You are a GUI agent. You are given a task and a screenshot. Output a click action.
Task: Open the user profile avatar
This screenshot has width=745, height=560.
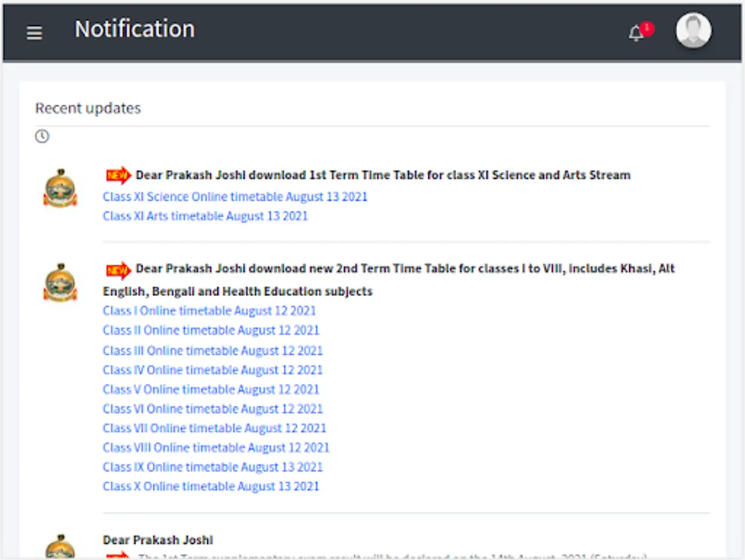click(x=693, y=30)
